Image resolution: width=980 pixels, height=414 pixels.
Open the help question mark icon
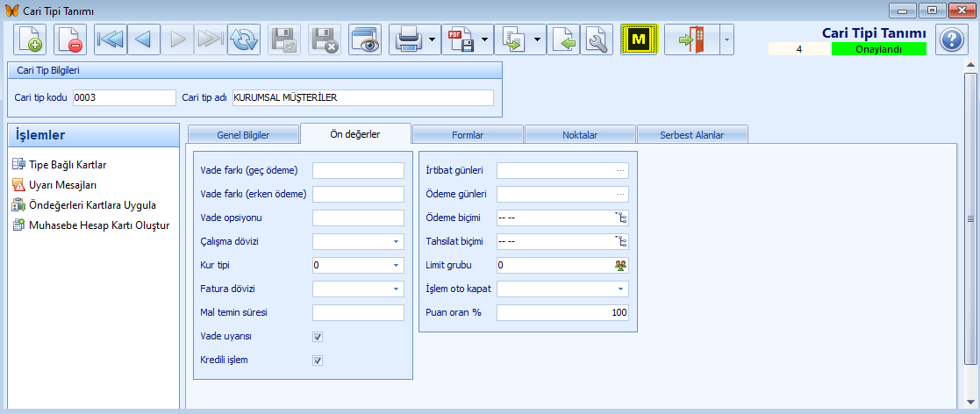click(x=951, y=39)
